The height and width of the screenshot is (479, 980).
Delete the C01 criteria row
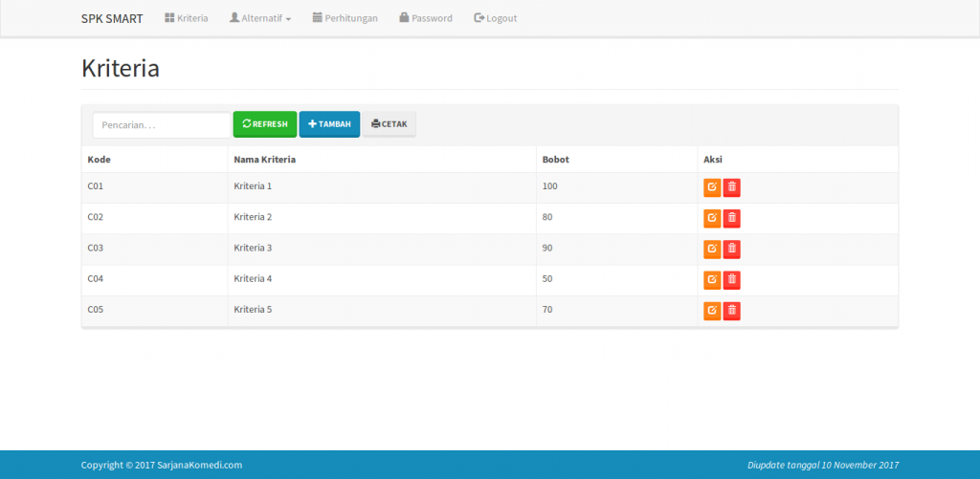click(x=732, y=187)
